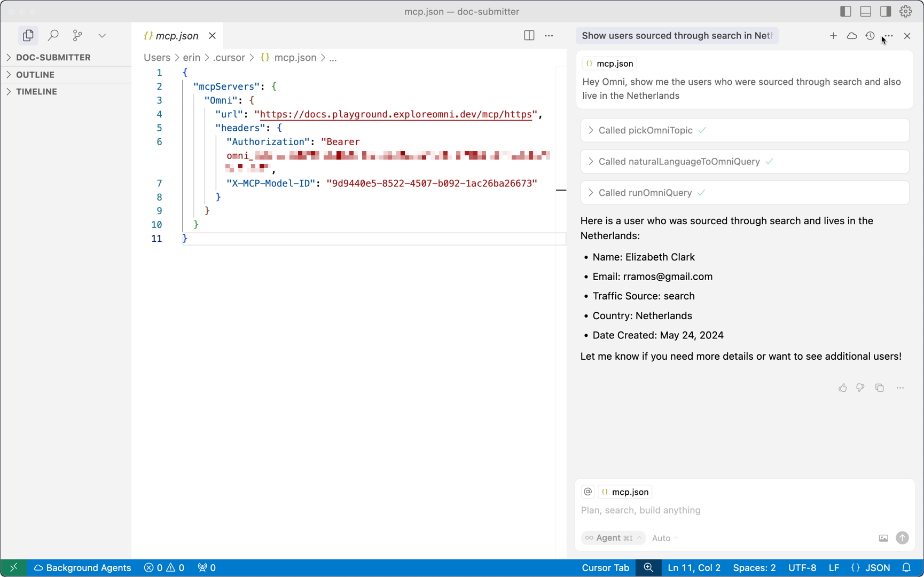Open the Source Control panel
Screen dimensions: 924x577
[x=77, y=35]
